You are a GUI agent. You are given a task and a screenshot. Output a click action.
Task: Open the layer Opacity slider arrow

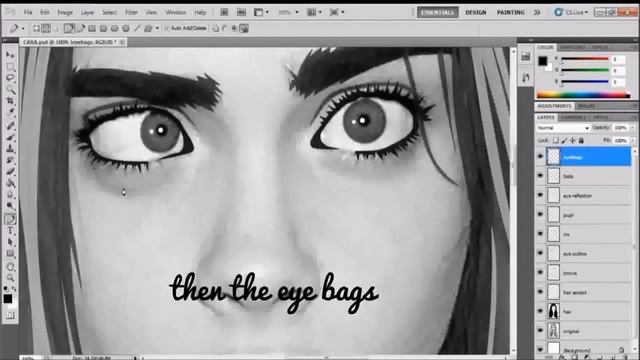click(632, 128)
